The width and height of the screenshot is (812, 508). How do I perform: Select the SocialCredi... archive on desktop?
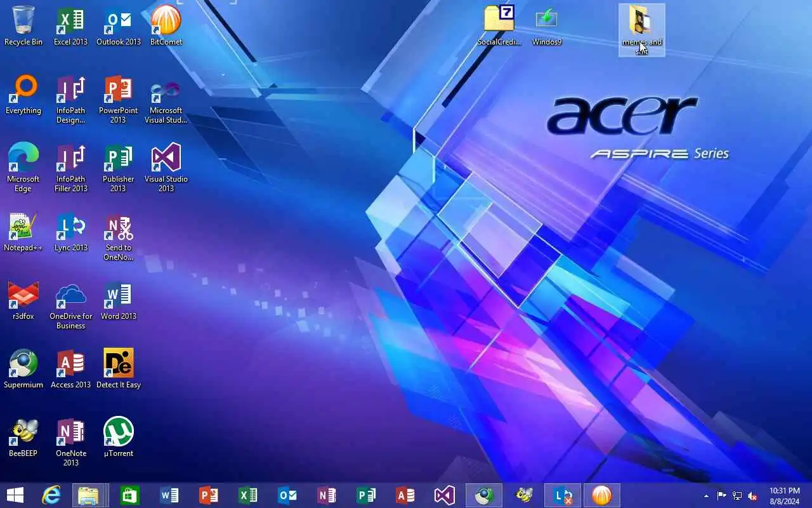click(x=499, y=25)
